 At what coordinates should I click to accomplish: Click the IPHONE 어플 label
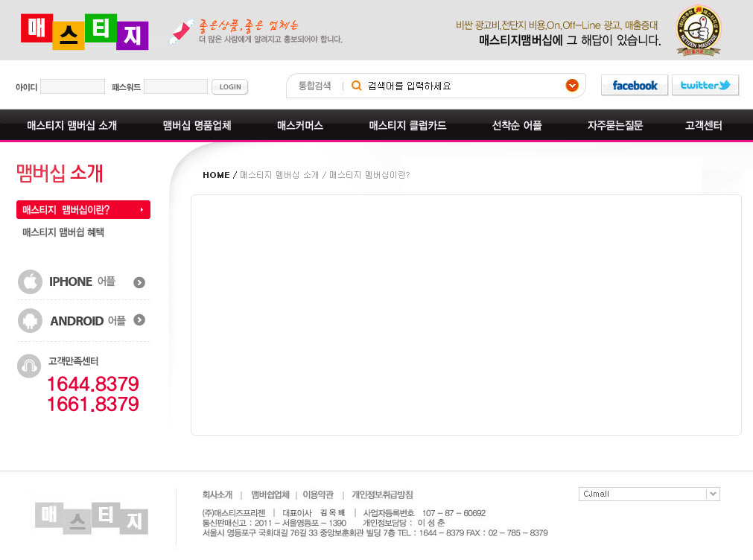(82, 281)
